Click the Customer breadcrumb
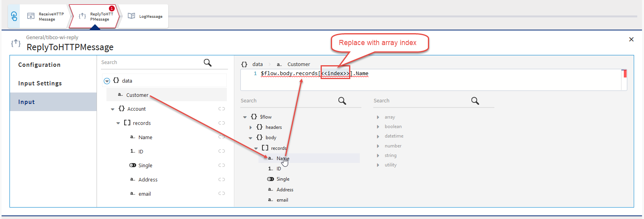The height and width of the screenshot is (219, 644). click(299, 64)
